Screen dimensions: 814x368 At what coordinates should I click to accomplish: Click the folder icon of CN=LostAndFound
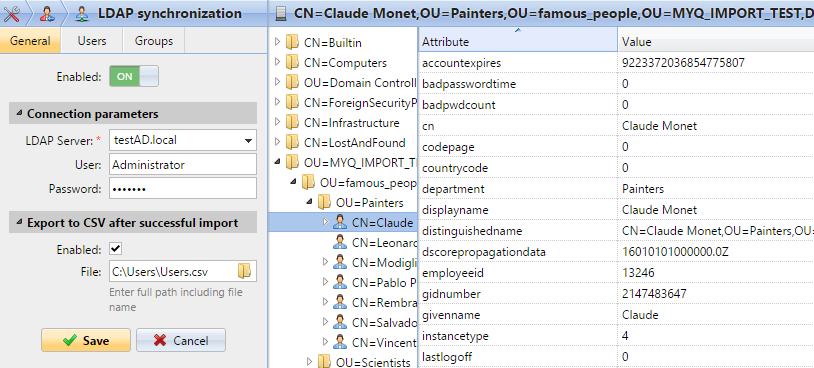pos(293,143)
